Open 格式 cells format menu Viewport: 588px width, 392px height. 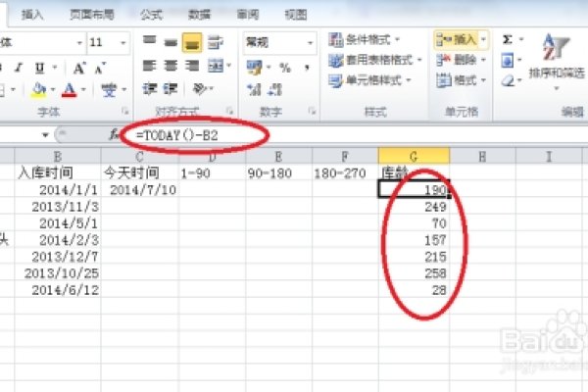tap(461, 80)
